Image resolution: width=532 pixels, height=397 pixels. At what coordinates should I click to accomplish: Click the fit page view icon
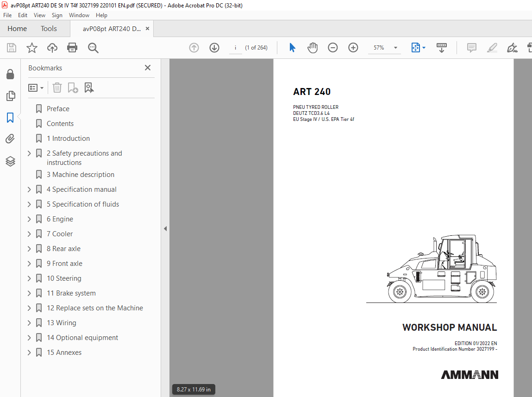416,48
